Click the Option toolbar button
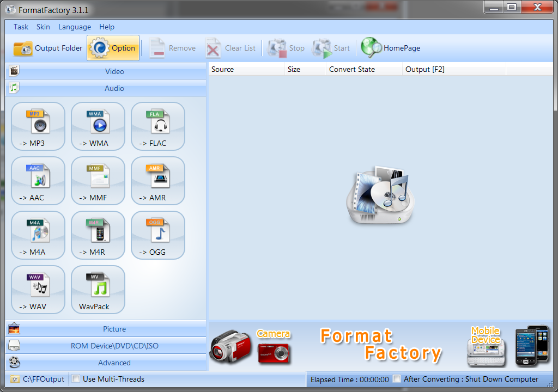The height and width of the screenshot is (392, 558). [x=113, y=47]
